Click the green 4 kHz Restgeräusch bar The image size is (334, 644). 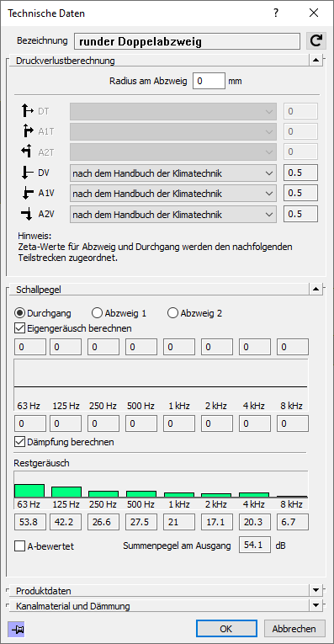pyautogui.click(x=254, y=495)
